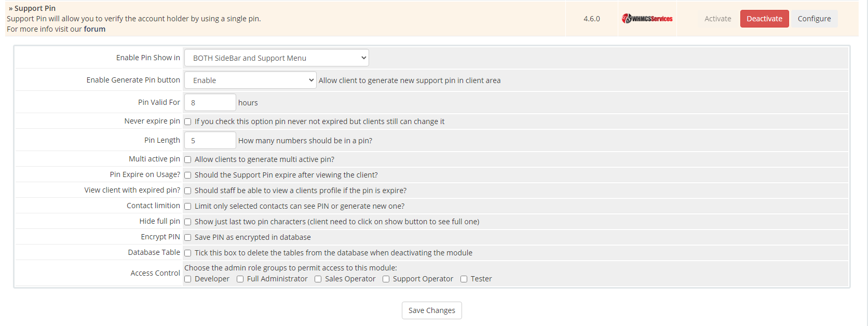Image resolution: width=868 pixels, height=326 pixels.
Task: Click the WHMCSServices logo
Action: pyautogui.click(x=647, y=19)
